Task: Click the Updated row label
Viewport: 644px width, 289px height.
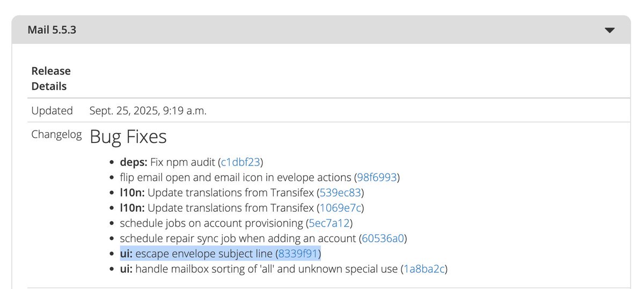Action: click(52, 111)
